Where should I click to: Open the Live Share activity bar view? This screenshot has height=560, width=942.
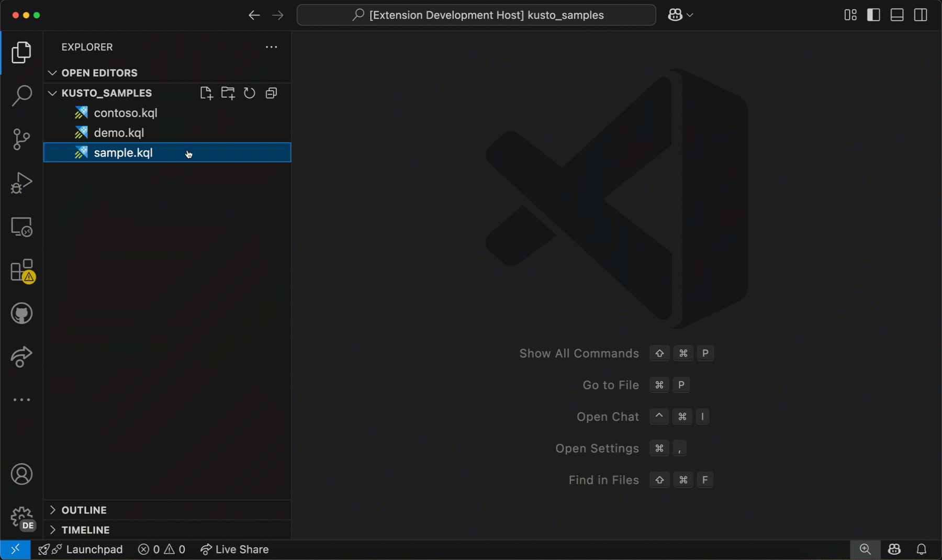tap(21, 357)
